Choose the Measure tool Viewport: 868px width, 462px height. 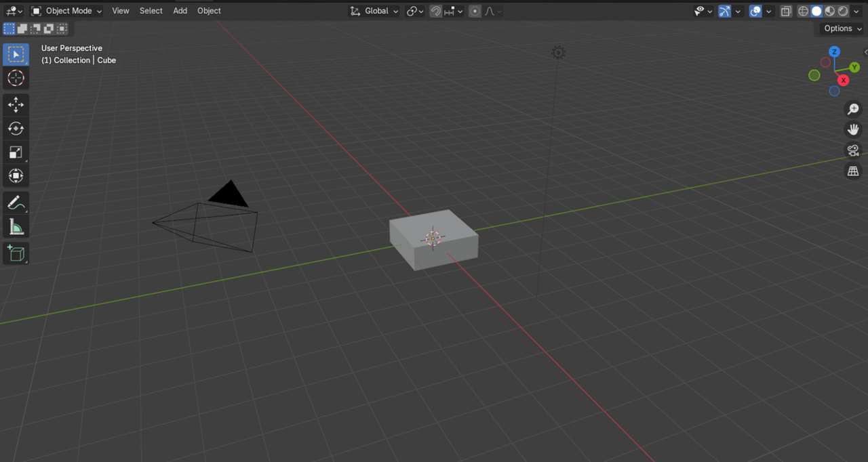point(16,226)
